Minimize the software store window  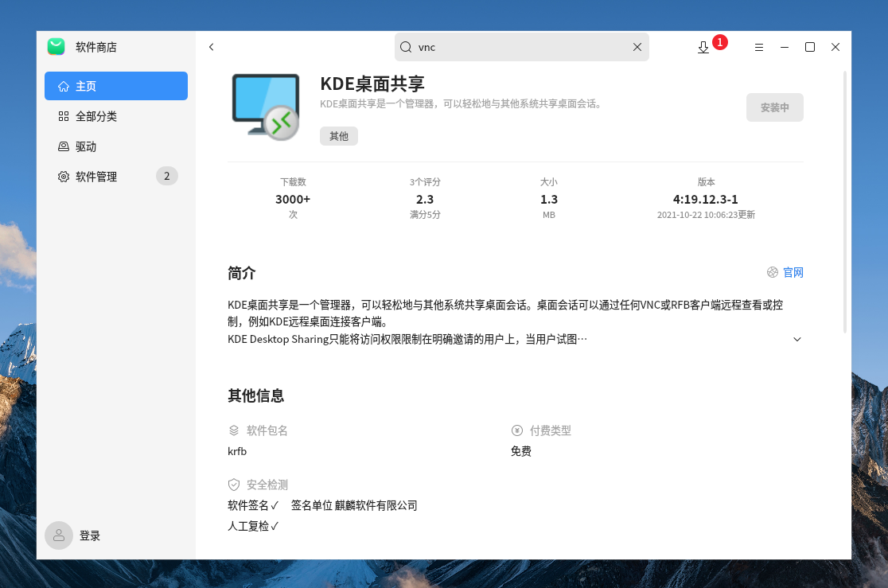(x=785, y=47)
